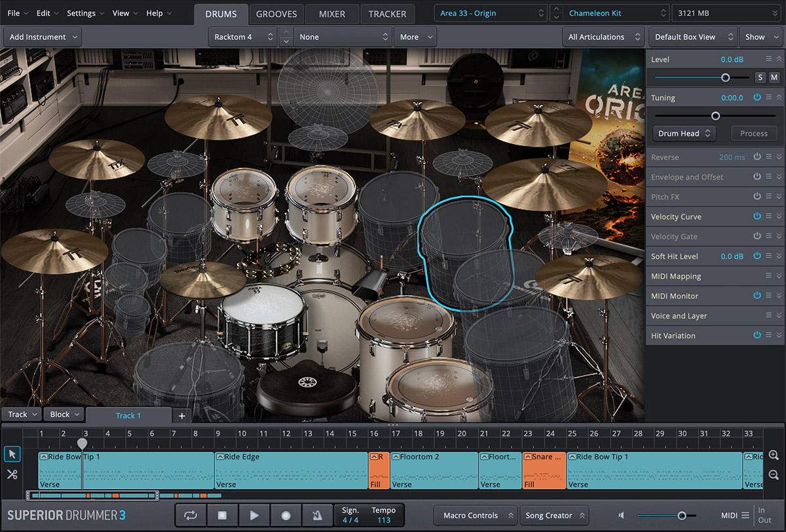786x532 pixels.
Task: Toggle Soft Hit Level power button
Action: point(757,256)
